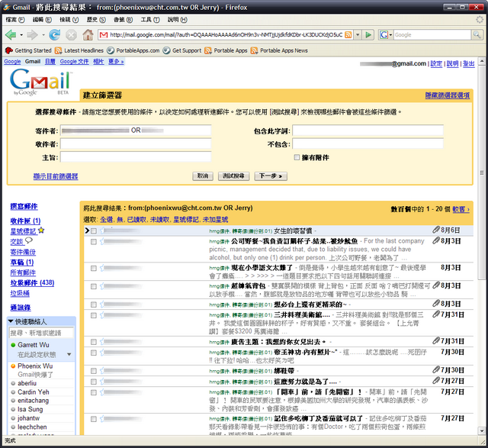488x448 pixels.
Task: Open the PortableApps.com bookmark
Action: coord(133,50)
